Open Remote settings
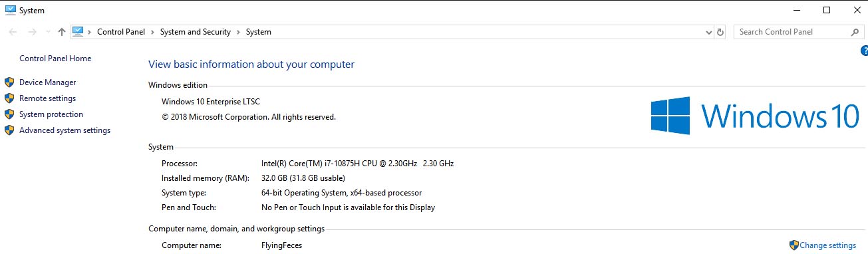 pos(47,98)
